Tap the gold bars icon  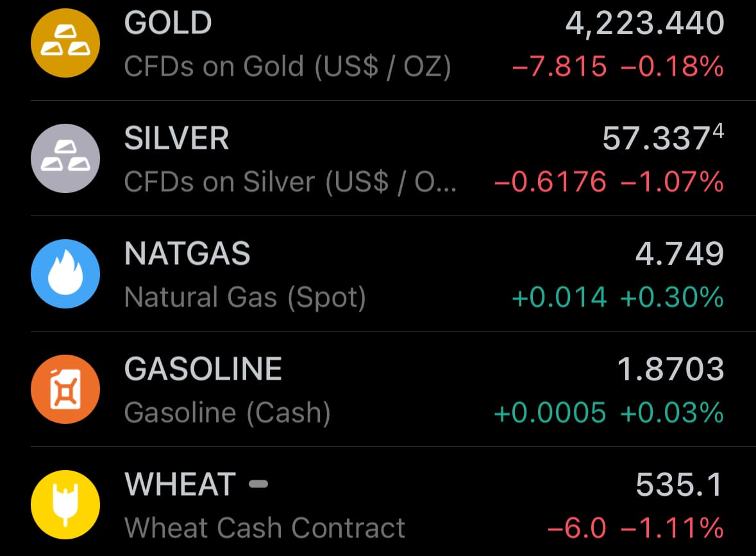point(65,43)
